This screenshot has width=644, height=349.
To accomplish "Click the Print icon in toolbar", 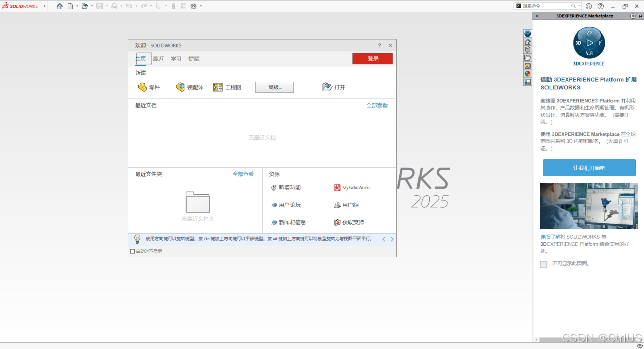I will (x=114, y=6).
